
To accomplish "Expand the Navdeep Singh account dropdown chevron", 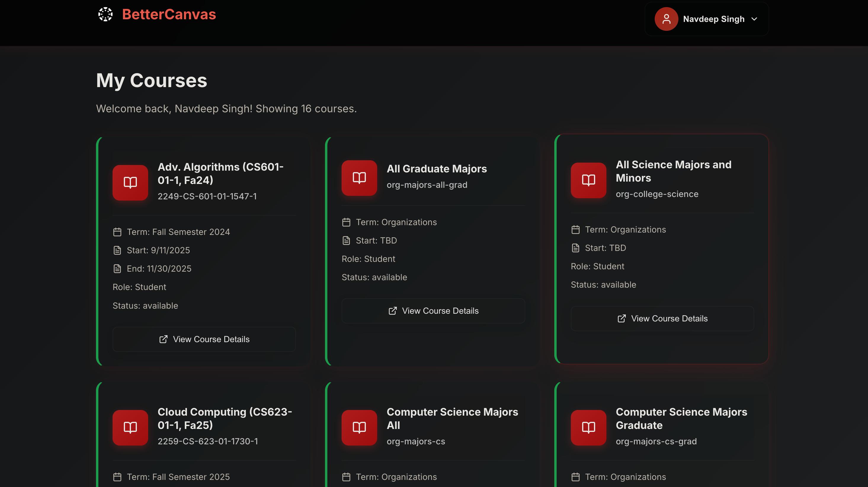I will (x=755, y=19).
